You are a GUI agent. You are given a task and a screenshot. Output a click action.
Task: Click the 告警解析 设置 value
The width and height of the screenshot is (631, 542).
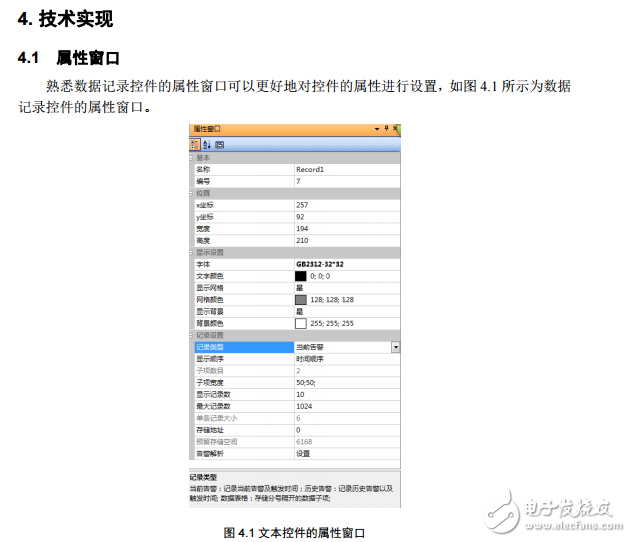303,453
